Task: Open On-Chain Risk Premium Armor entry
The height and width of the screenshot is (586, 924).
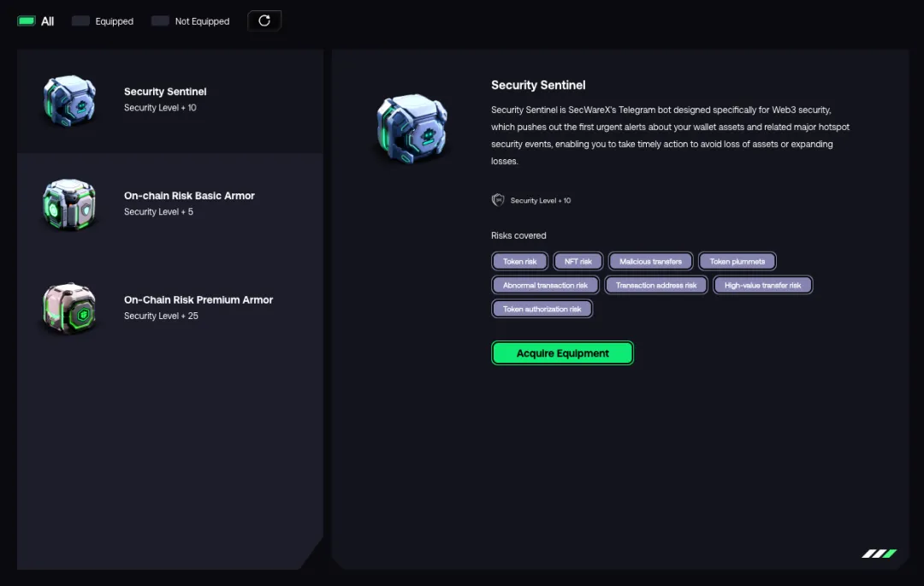Action: (x=198, y=300)
